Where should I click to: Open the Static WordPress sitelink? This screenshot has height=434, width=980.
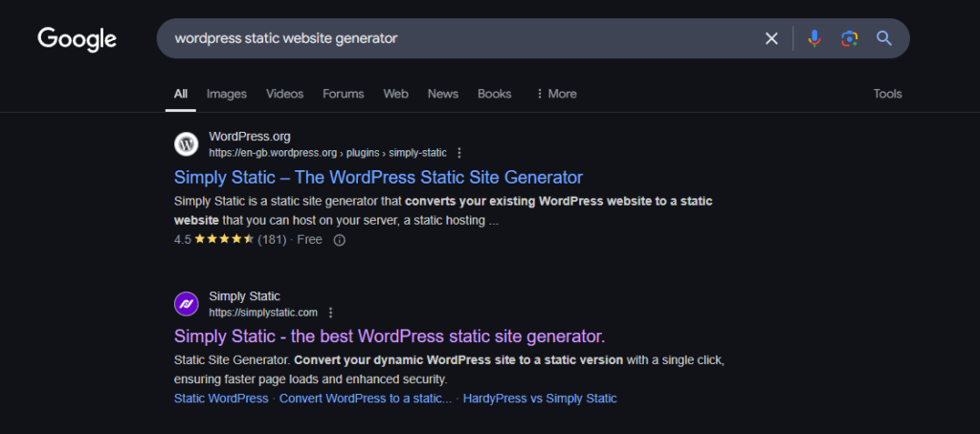pos(221,399)
